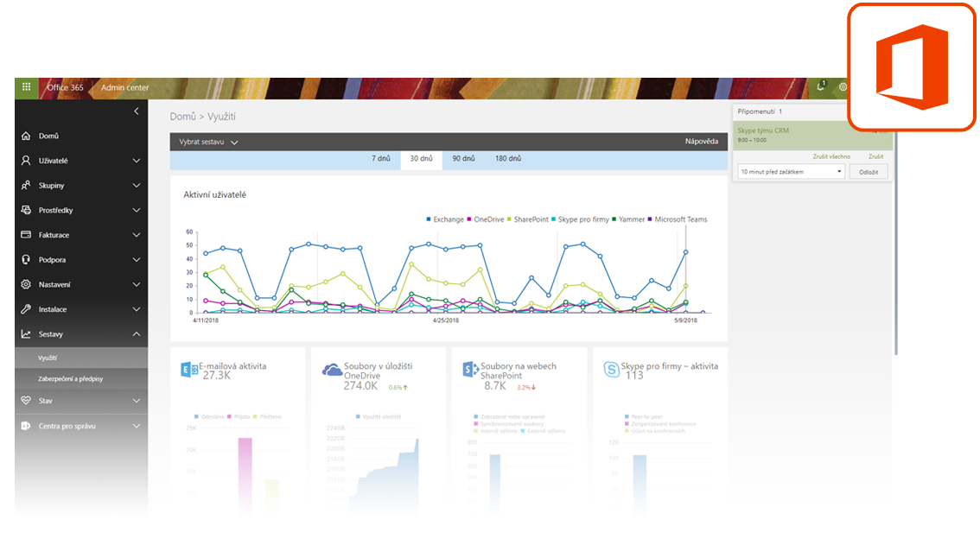This screenshot has width=980, height=539.
Task: Switch to the 90 dnů tab
Action: [x=464, y=159]
